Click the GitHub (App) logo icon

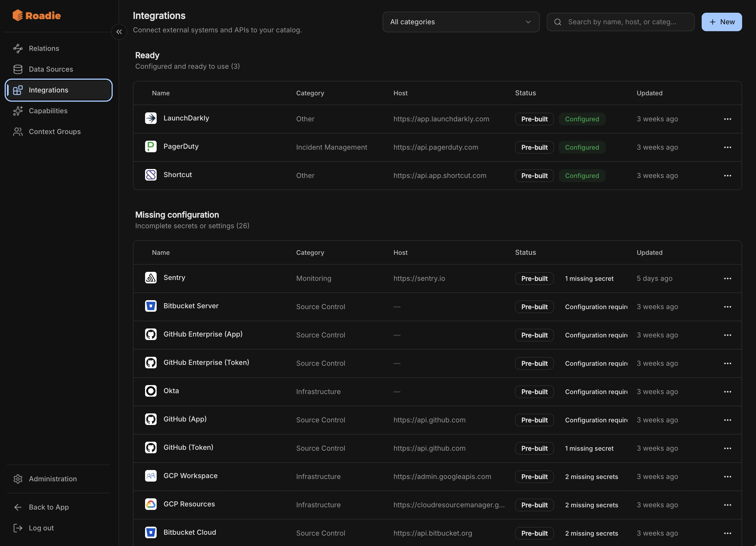click(151, 419)
